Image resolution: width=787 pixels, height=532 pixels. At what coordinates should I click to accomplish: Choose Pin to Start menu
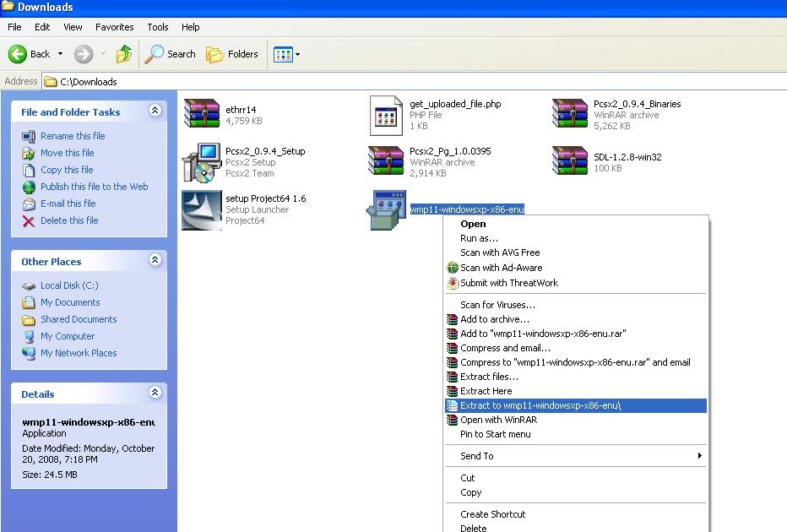coord(576,434)
